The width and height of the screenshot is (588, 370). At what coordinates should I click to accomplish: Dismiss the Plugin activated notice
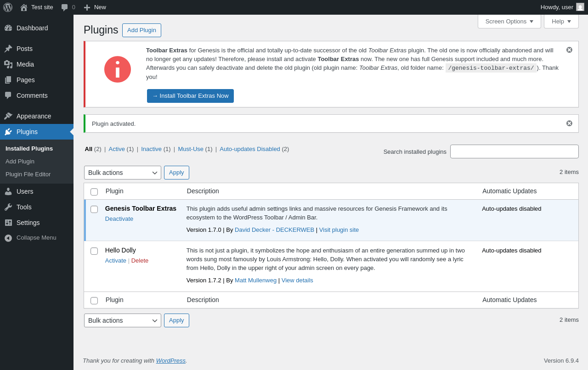pyautogui.click(x=569, y=123)
